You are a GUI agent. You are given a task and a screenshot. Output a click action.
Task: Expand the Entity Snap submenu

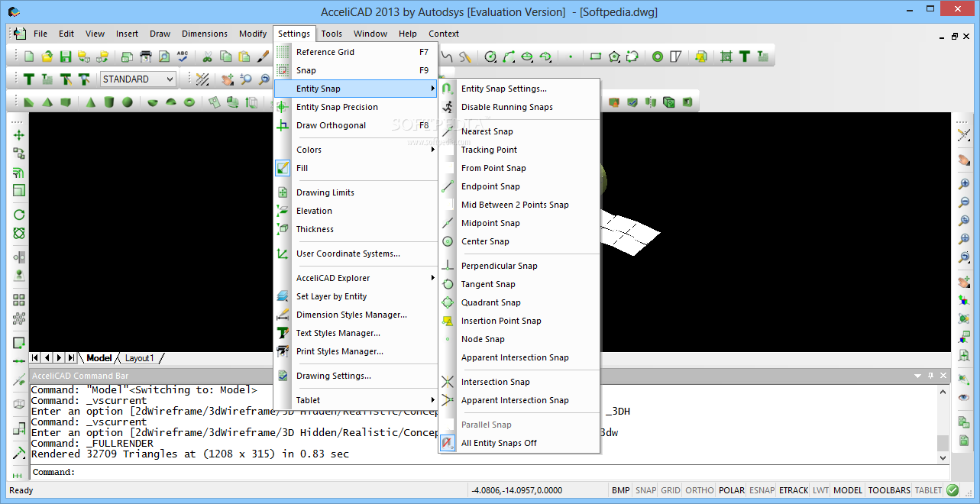pyautogui.click(x=356, y=89)
